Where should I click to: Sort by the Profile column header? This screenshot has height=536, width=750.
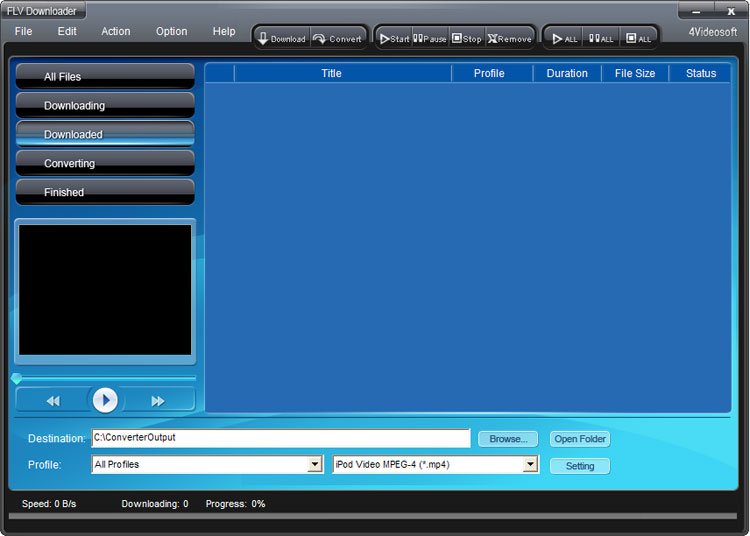[x=492, y=73]
